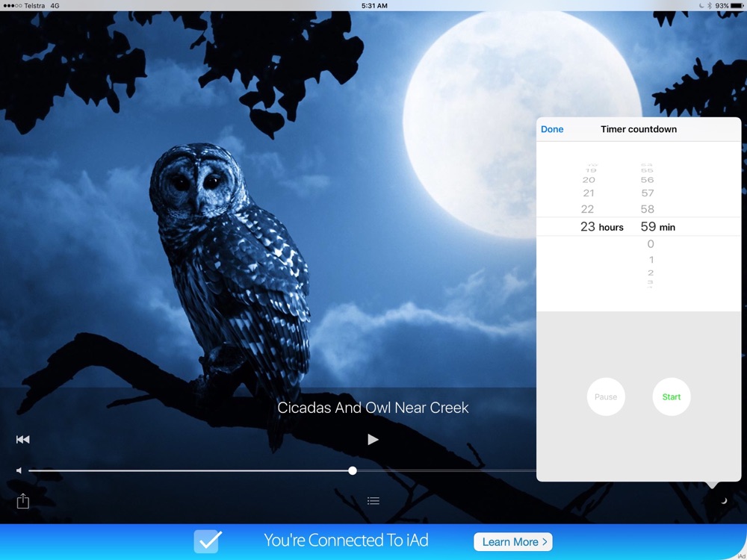
Task: Pause the timer countdown
Action: tap(606, 397)
